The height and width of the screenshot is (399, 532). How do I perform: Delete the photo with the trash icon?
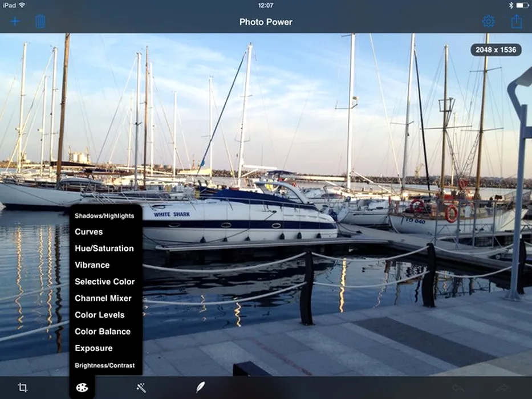coord(40,22)
